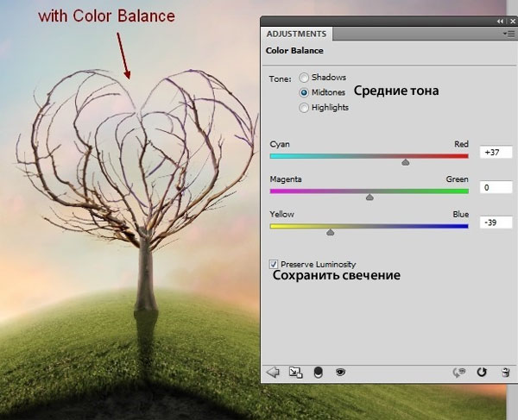Viewport: 518px width, 420px height.
Task: Click the Yellow-Blue slider handle
Action: 331,232
